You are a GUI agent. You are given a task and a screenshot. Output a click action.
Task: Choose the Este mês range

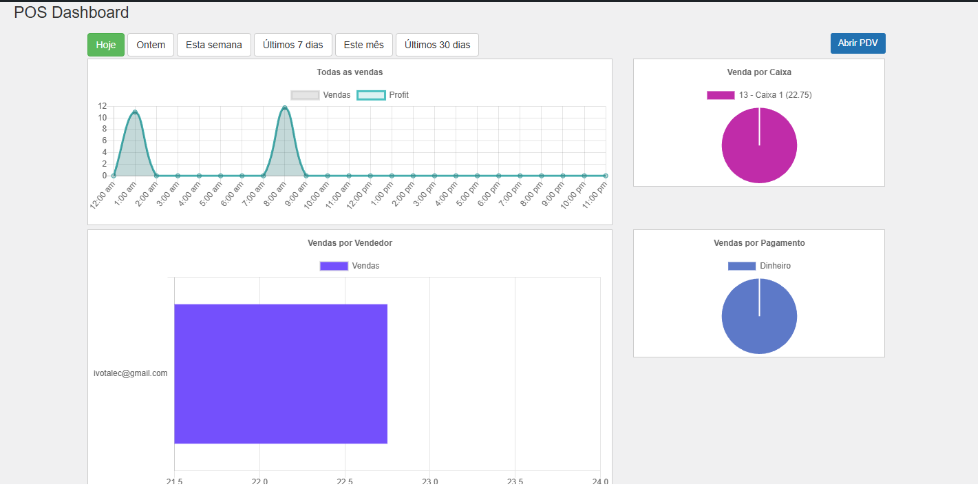tap(363, 45)
